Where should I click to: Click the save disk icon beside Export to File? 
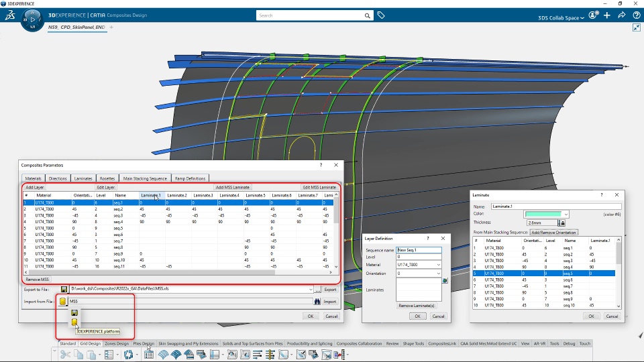[x=64, y=290]
